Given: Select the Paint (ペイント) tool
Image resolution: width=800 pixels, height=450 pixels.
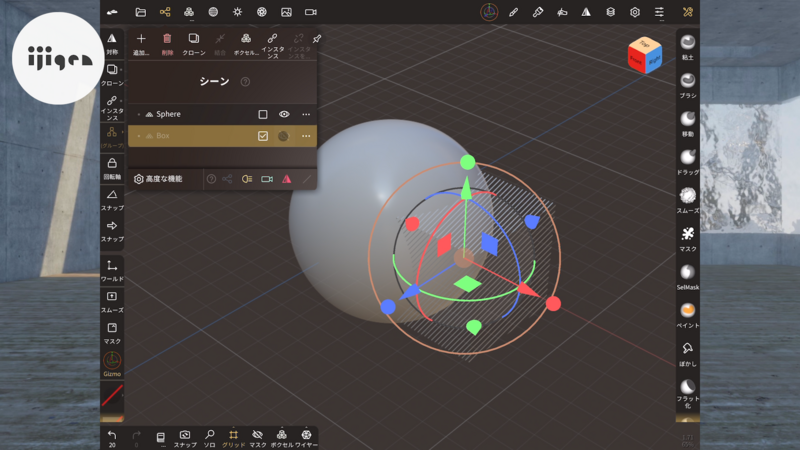Looking at the screenshot, I should (x=688, y=315).
